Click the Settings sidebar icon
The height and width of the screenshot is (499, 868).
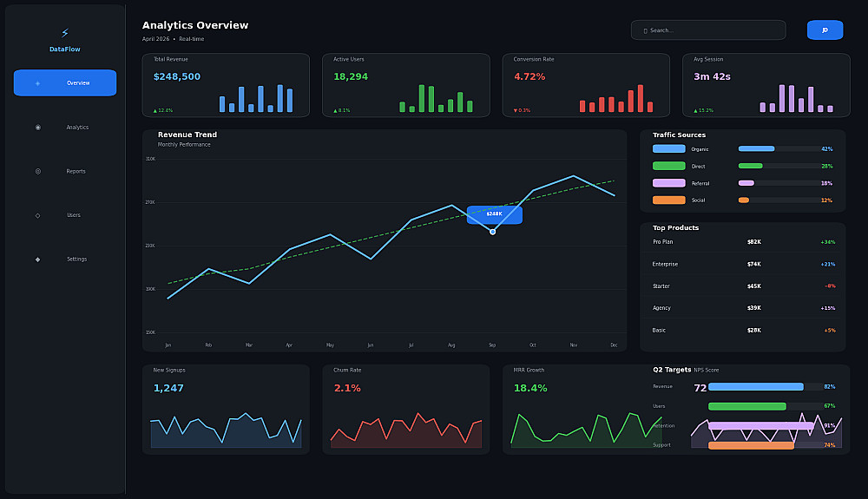(x=37, y=259)
